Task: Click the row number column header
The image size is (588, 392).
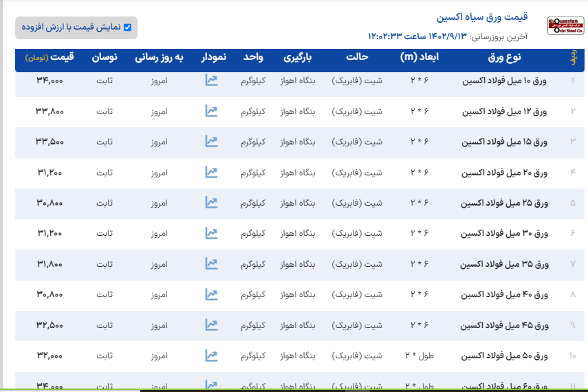Action: [x=572, y=58]
